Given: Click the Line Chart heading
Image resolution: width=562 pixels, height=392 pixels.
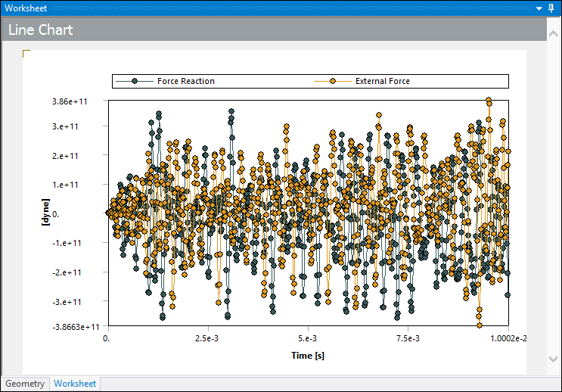Looking at the screenshot, I should [x=41, y=30].
